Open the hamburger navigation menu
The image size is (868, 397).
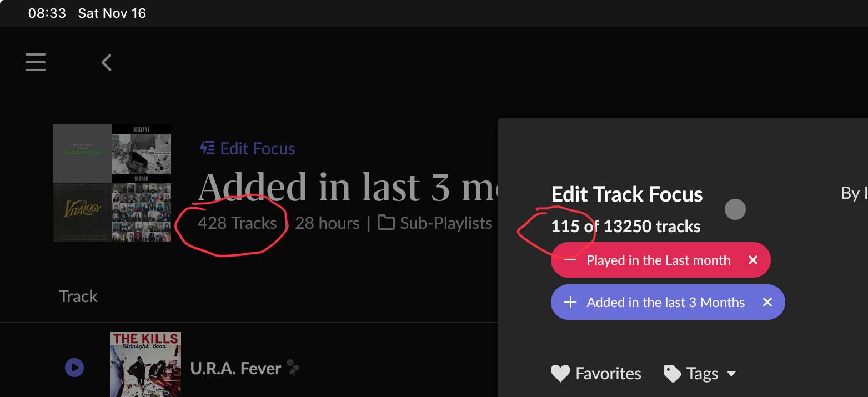click(x=36, y=62)
